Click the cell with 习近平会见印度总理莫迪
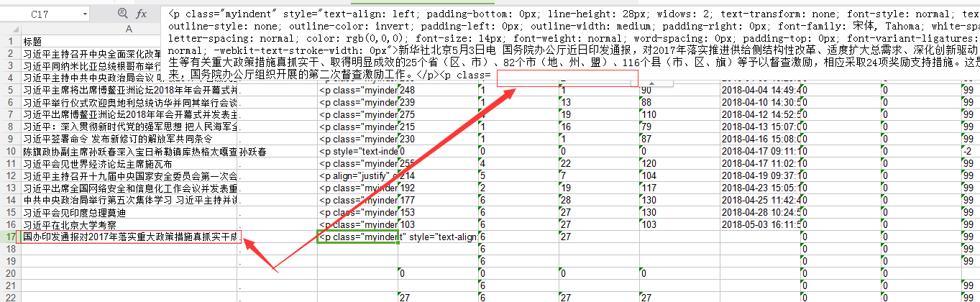980x302 pixels. point(129,212)
